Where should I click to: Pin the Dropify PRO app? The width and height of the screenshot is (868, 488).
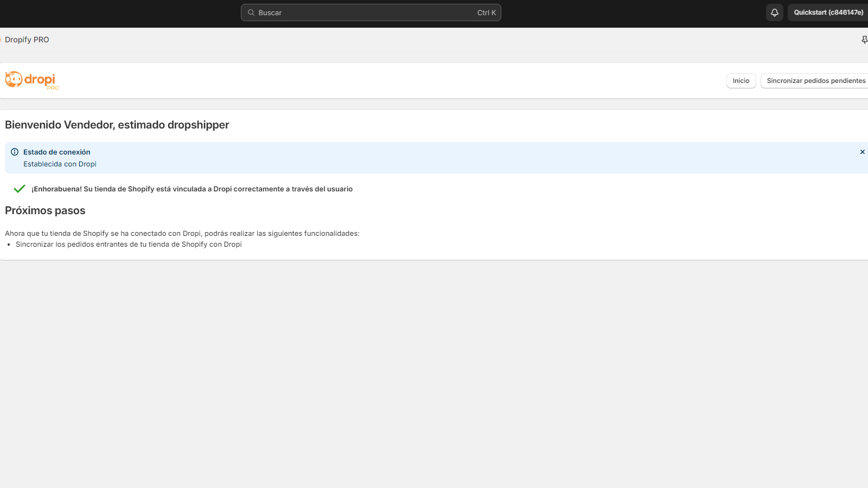click(x=864, y=40)
